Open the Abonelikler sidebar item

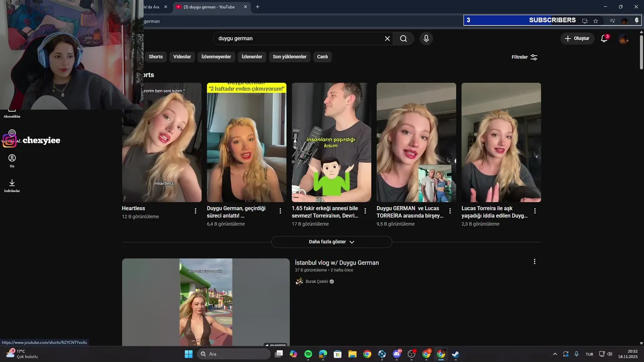click(12, 113)
